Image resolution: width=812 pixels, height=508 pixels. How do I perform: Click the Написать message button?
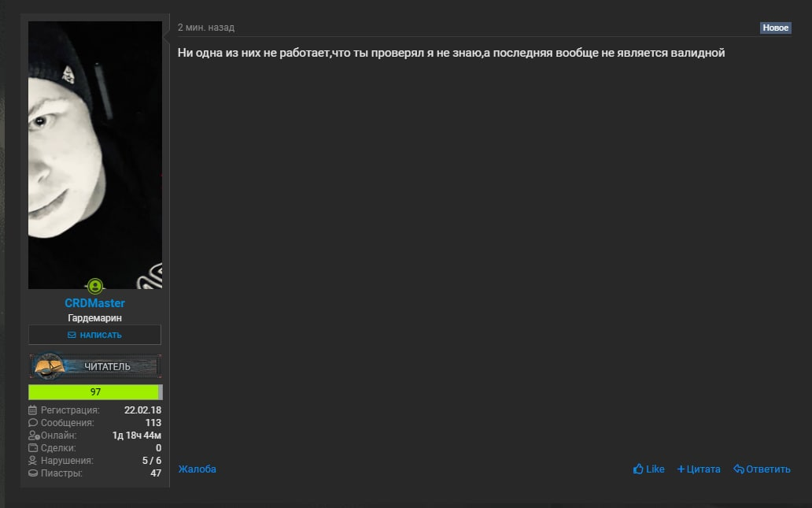click(x=94, y=335)
